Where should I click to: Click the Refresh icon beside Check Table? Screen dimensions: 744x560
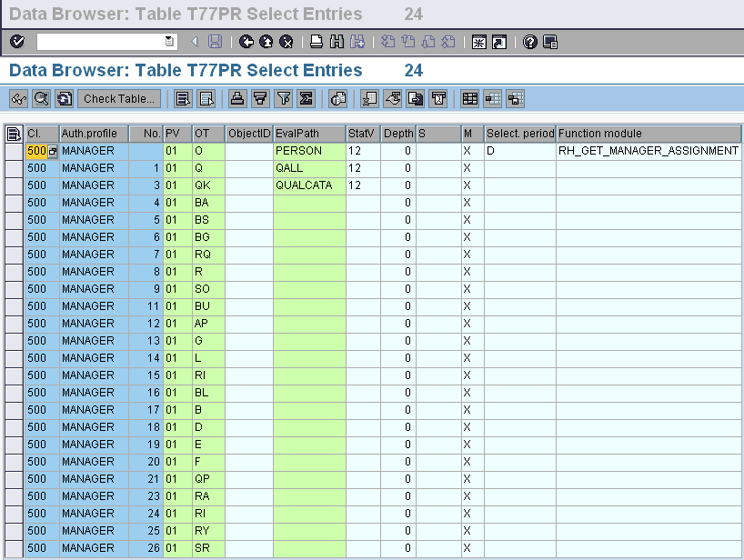coord(64,98)
